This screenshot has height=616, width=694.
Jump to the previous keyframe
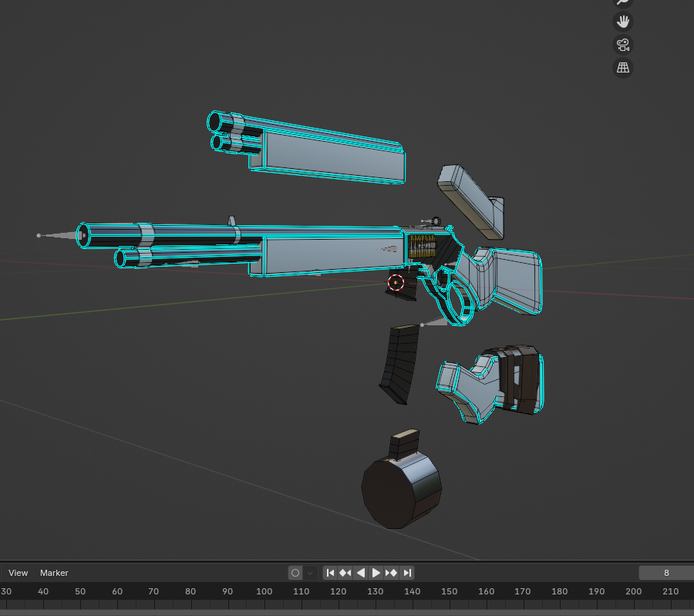pos(345,573)
